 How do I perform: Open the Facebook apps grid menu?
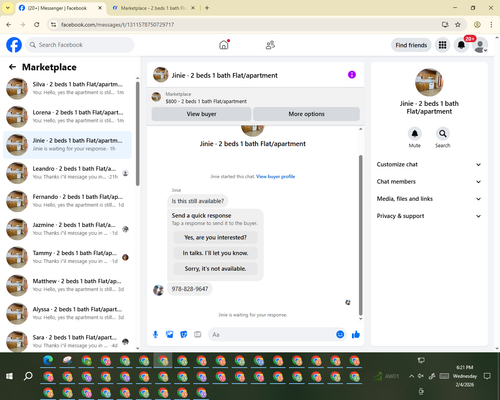tap(442, 45)
